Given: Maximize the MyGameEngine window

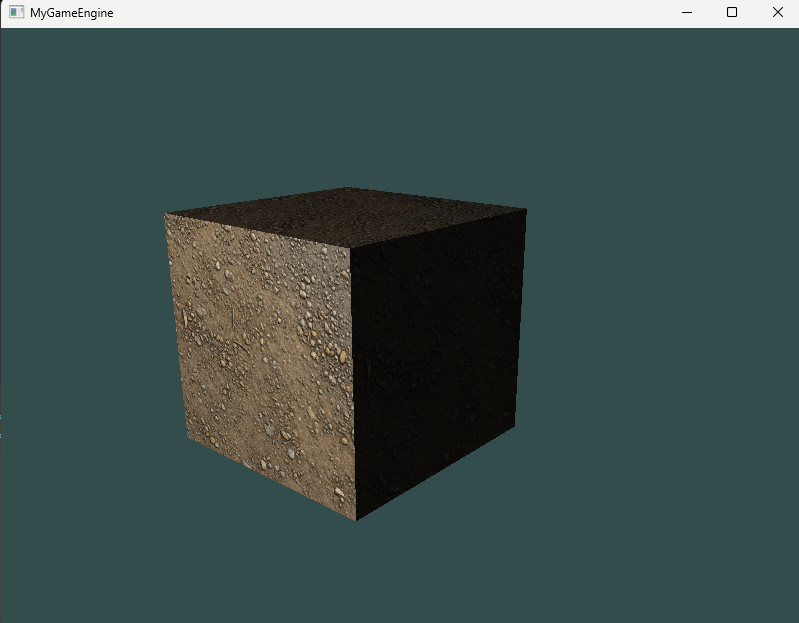Looking at the screenshot, I should click(732, 12).
